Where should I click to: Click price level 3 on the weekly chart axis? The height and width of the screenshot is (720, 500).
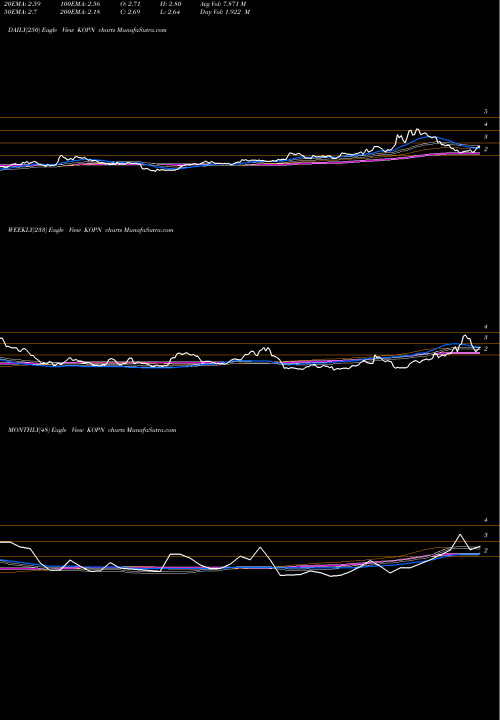(485, 338)
